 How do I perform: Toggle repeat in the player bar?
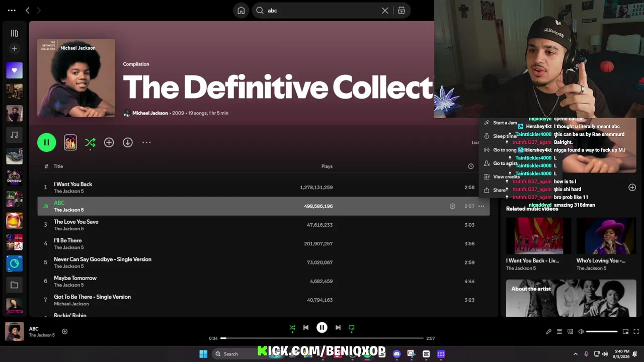352,328
